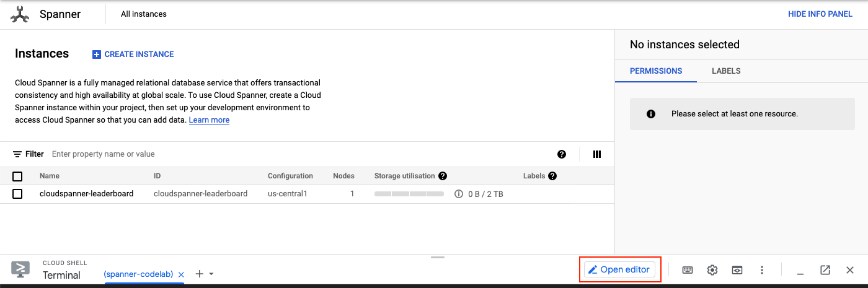
Task: Select the Permissions tab
Action: (656, 71)
